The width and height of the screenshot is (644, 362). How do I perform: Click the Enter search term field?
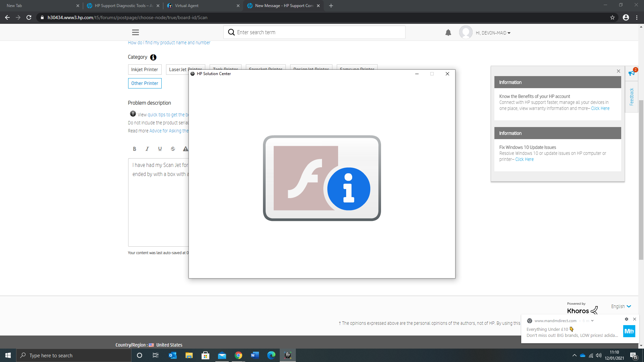[319, 32]
